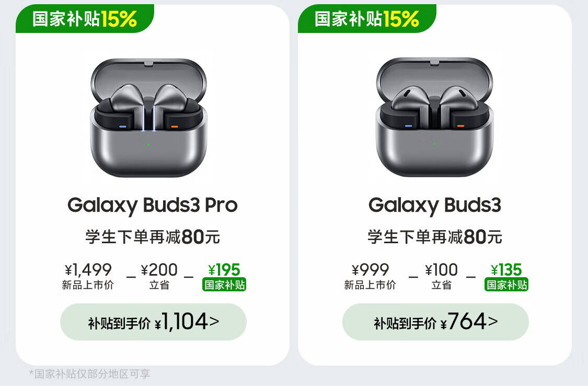The width and height of the screenshot is (588, 386).
Task: Tap 学生下单再减80元 under Buds3
Action: coord(435,237)
